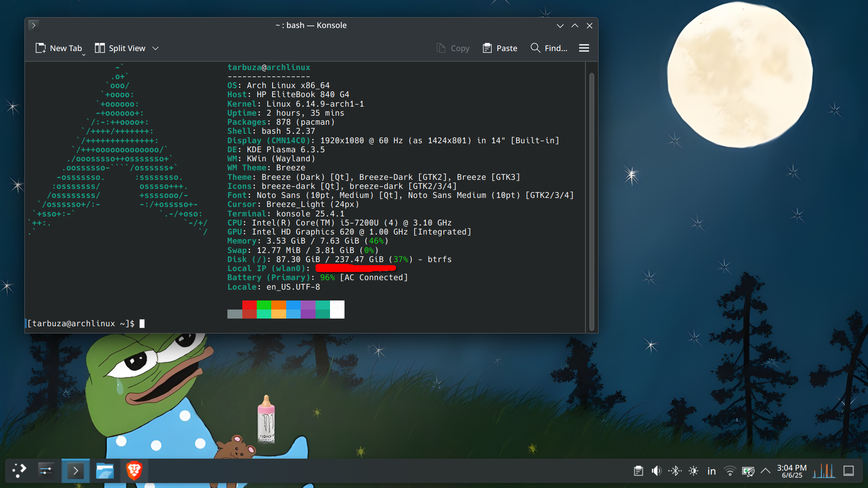Viewport: 868px width, 488px height.
Task: Open Konsole hamburger menu
Action: pyautogui.click(x=584, y=48)
